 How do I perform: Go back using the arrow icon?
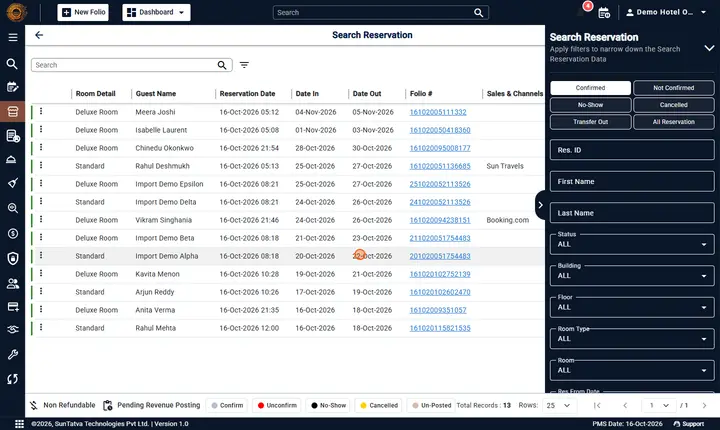(39, 35)
